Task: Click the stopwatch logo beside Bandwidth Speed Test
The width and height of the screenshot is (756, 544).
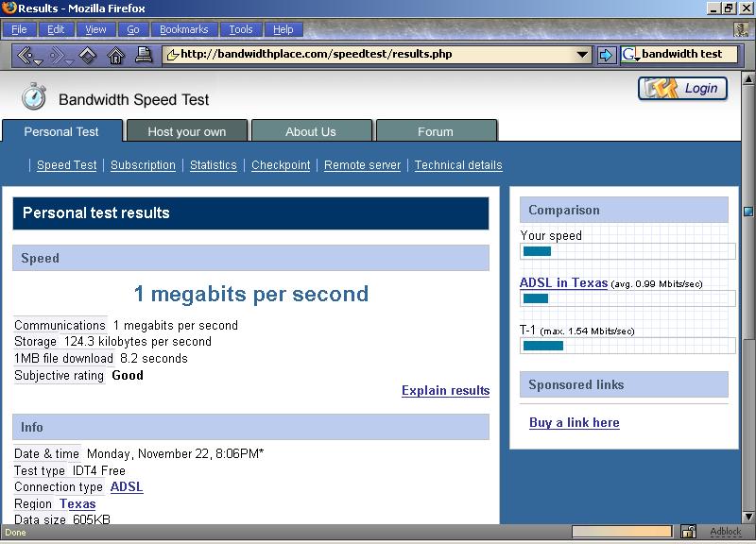Action: 33,96
